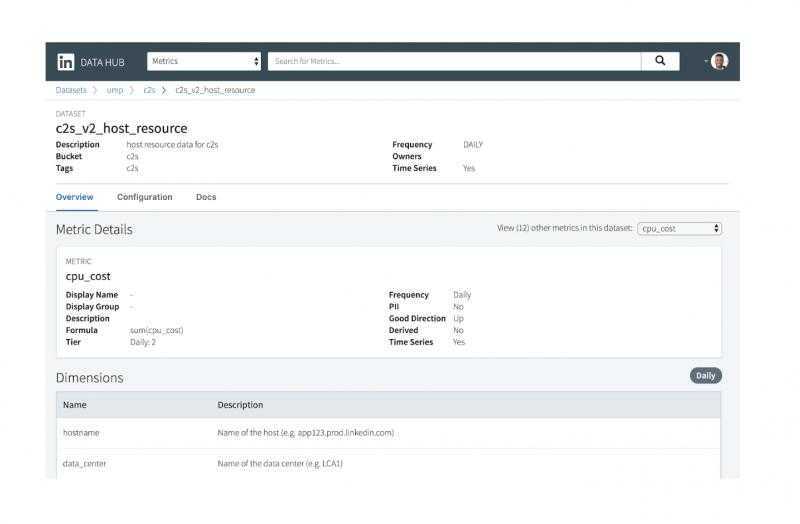Click the c2s_v2_host_resource breadcrumb

coord(215,90)
